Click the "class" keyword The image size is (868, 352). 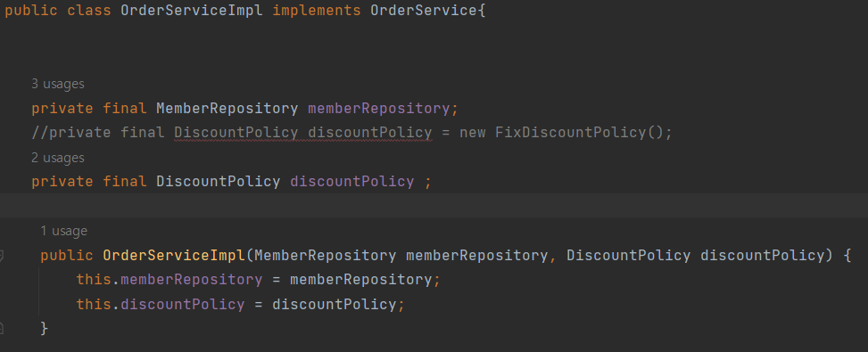coord(89,11)
